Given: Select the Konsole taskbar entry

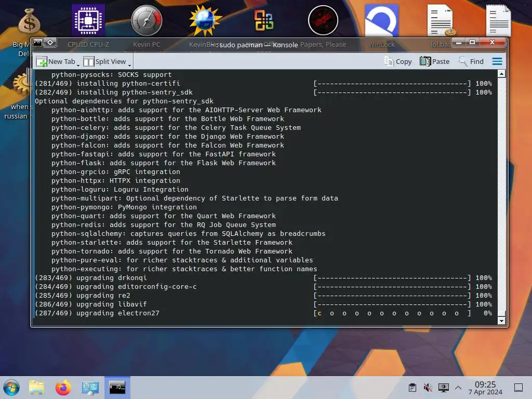Looking at the screenshot, I should point(117,388).
